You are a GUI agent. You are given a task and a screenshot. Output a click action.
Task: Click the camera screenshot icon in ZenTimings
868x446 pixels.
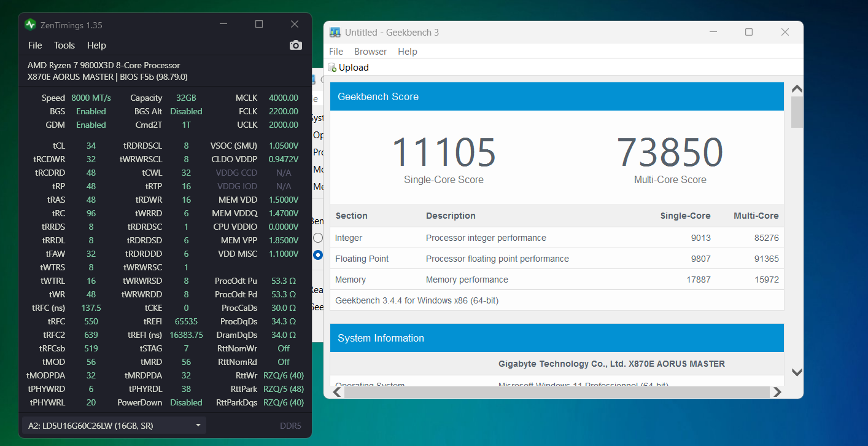pos(296,45)
